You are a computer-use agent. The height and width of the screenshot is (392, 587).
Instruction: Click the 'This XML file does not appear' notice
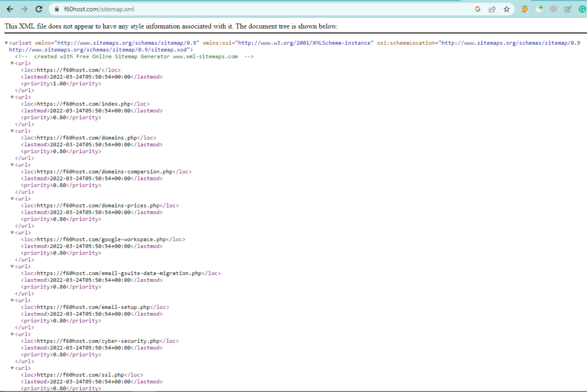click(171, 26)
